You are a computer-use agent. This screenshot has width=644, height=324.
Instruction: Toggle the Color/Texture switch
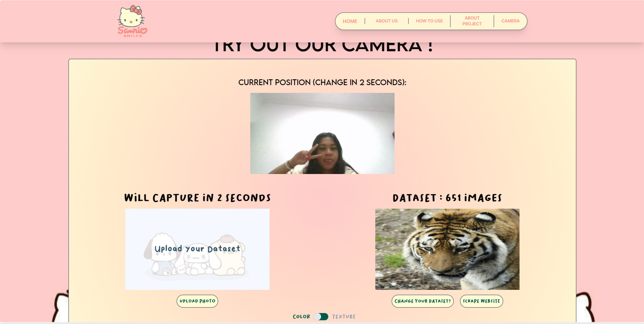point(321,317)
